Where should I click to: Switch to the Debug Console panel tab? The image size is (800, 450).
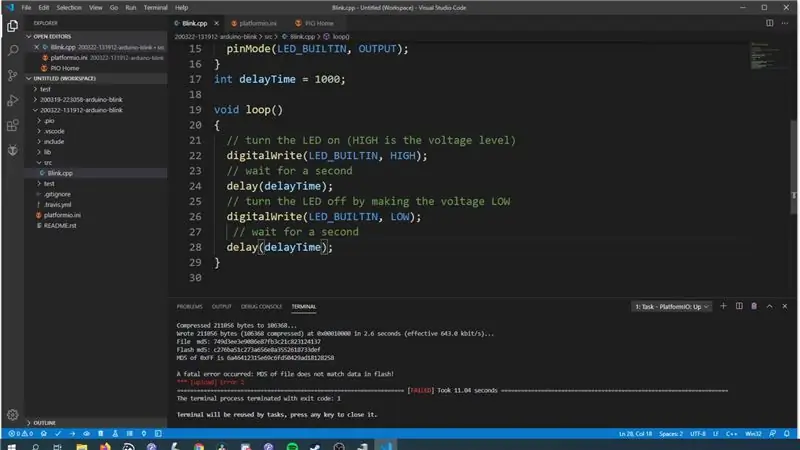tap(261, 307)
